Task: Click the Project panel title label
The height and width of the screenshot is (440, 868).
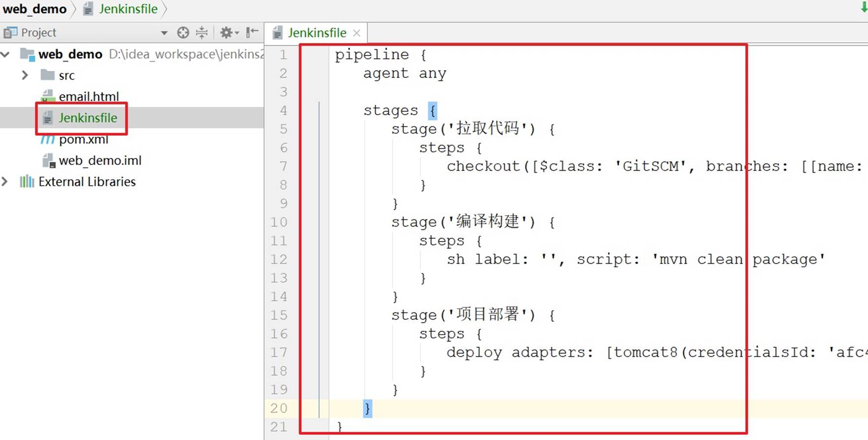Action: (38, 32)
